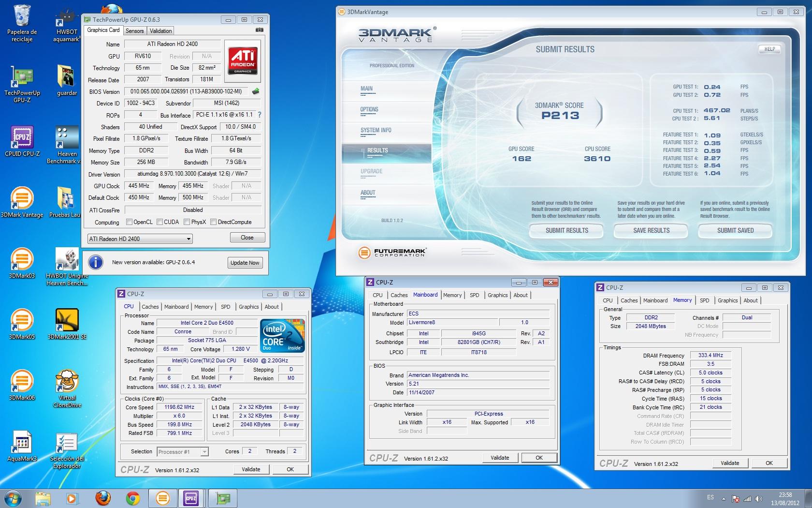Open Papelera de reciclaje desktop icon
Image resolution: width=812 pixels, height=508 pixels.
click(22, 23)
